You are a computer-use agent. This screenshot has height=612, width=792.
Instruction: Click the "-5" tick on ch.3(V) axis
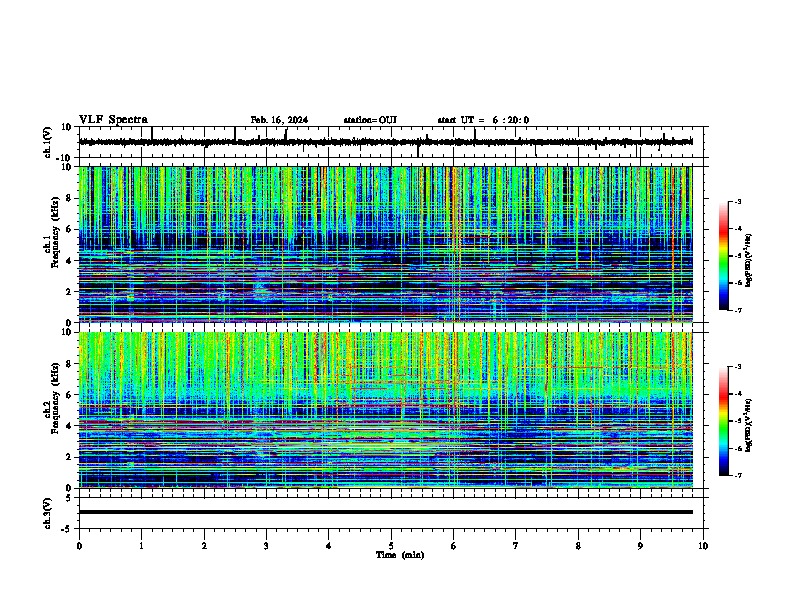(68, 529)
